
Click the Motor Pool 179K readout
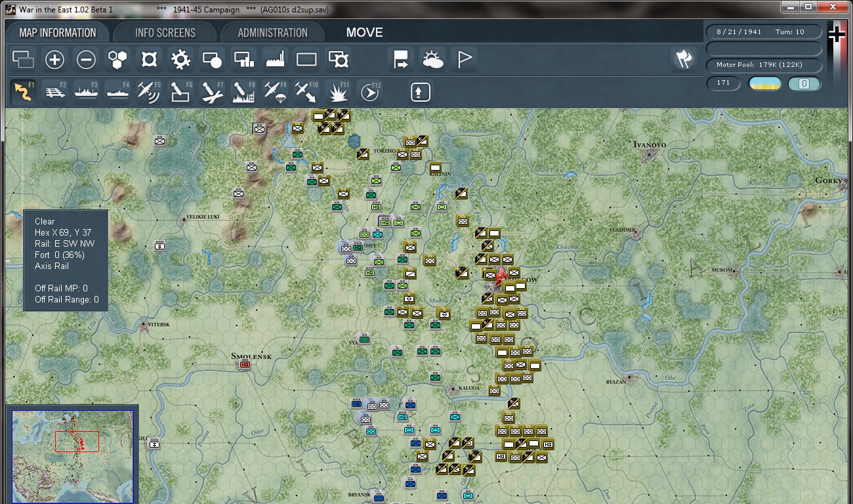tap(764, 65)
